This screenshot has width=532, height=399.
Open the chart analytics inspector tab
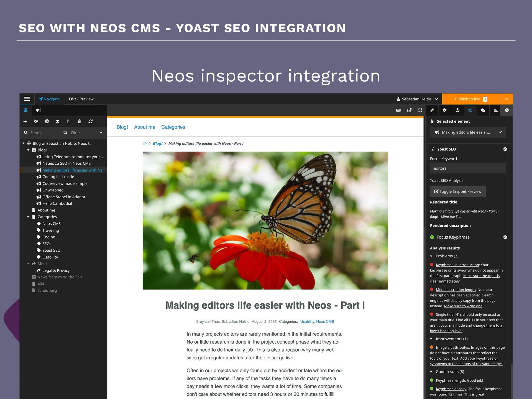[496, 110]
